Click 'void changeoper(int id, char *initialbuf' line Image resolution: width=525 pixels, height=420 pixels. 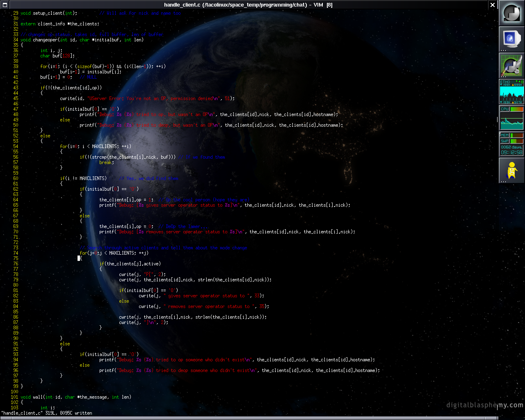click(x=82, y=40)
